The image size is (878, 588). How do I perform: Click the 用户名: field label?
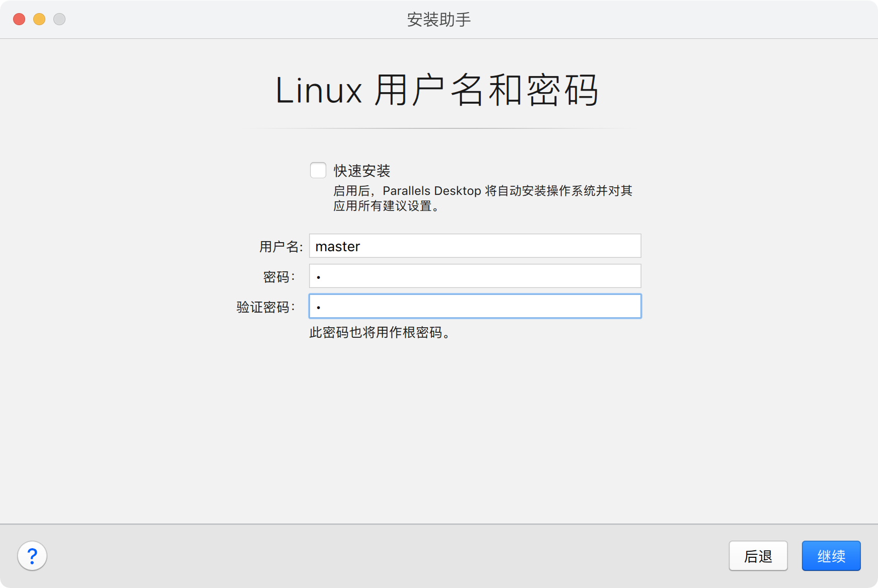(x=281, y=246)
